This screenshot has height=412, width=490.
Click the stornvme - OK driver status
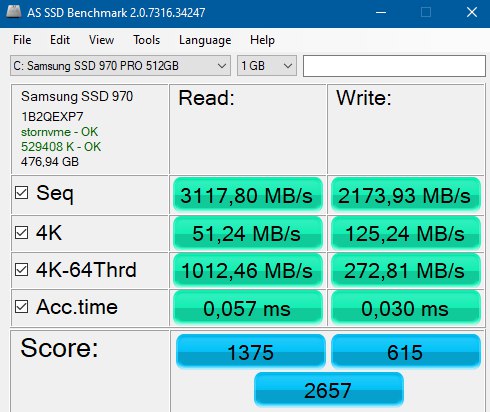tap(59, 132)
